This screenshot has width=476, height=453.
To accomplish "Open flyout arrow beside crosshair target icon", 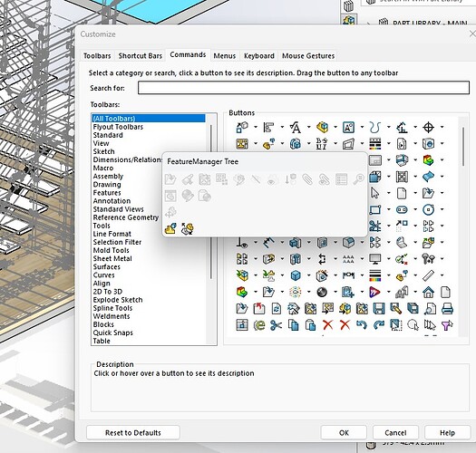I will tap(442, 127).
